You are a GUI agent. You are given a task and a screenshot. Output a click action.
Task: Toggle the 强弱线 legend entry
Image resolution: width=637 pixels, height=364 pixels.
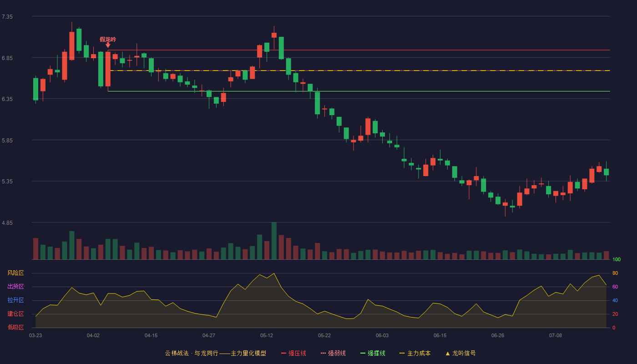pos(333,353)
